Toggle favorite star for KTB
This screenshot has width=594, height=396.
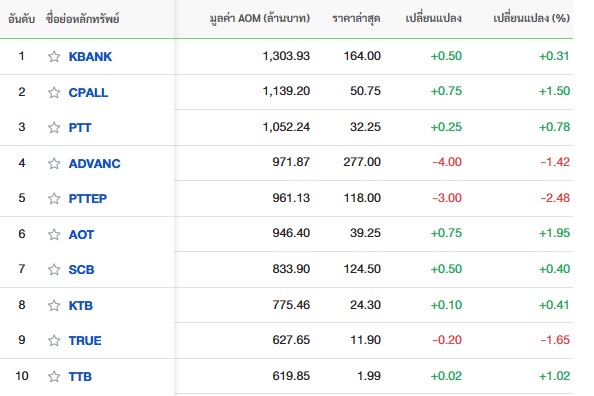click(54, 305)
